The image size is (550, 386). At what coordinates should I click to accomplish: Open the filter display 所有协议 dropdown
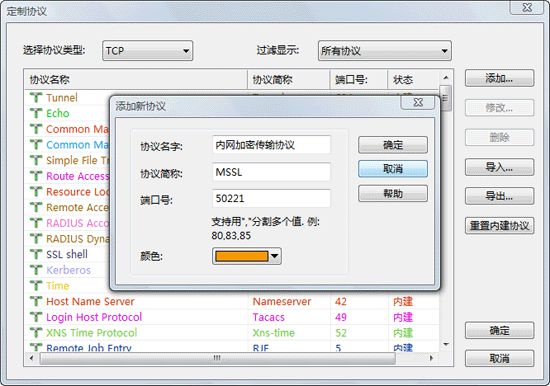tap(384, 51)
